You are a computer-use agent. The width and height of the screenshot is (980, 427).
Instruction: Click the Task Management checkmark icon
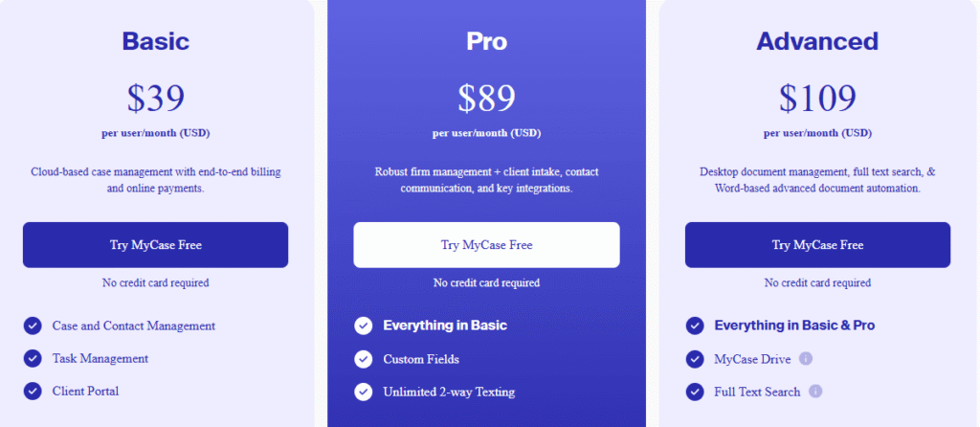pos(33,358)
